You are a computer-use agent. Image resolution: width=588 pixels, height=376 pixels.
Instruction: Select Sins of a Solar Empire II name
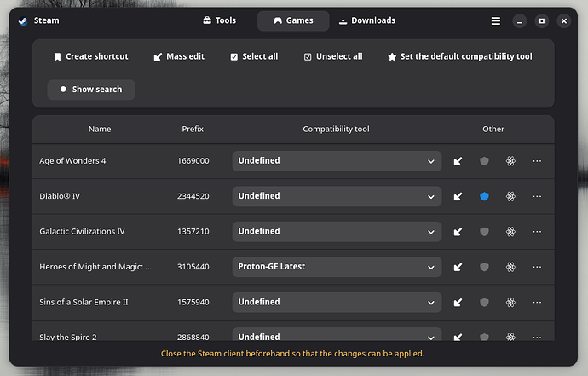[84, 302]
